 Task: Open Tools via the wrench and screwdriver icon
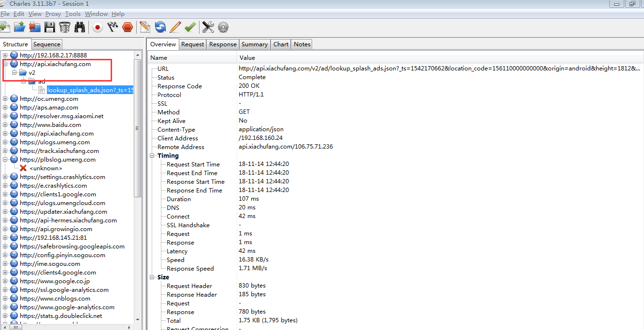[208, 27]
